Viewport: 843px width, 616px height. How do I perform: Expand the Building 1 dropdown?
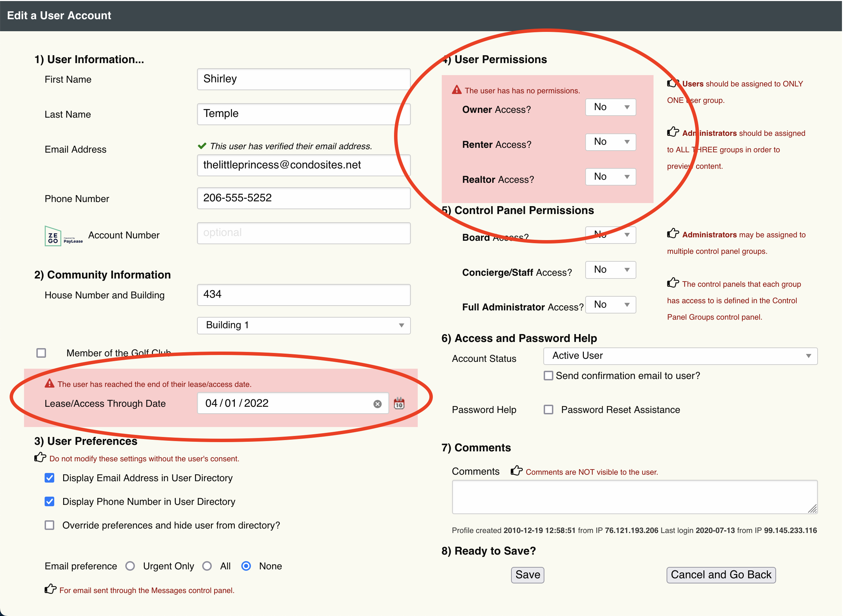point(303,325)
